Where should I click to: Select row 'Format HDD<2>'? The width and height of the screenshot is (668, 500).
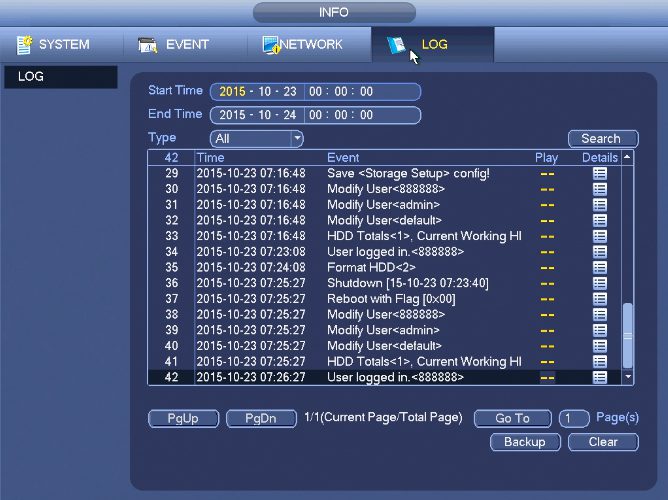pyautogui.click(x=384, y=267)
